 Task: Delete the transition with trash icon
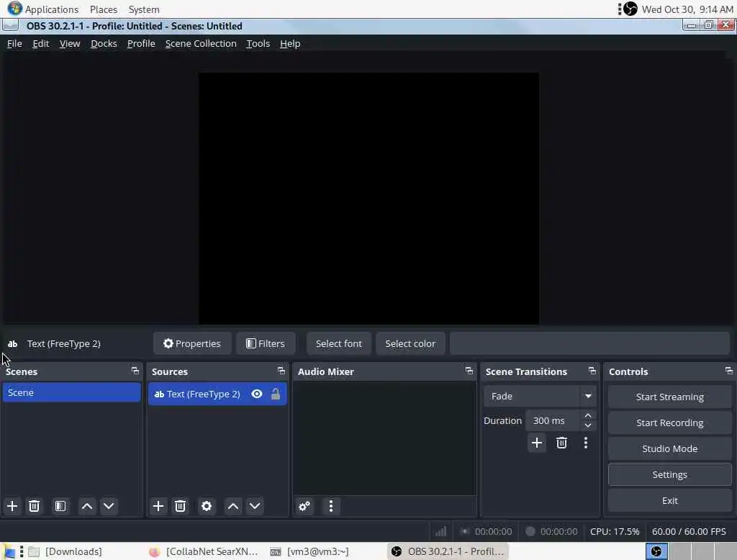[561, 443]
